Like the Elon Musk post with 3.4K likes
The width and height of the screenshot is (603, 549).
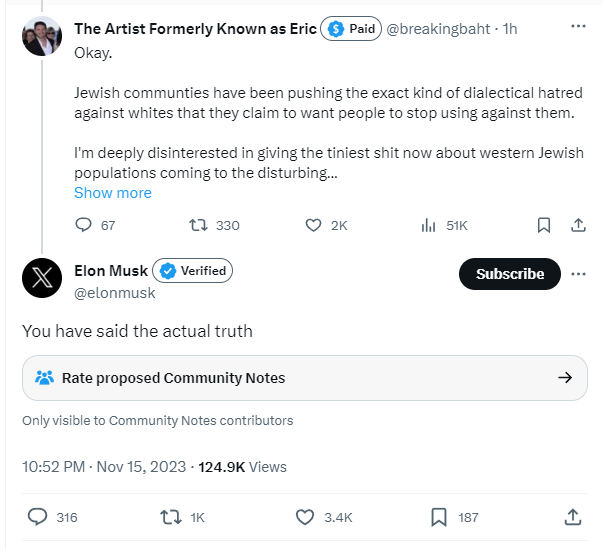306,517
